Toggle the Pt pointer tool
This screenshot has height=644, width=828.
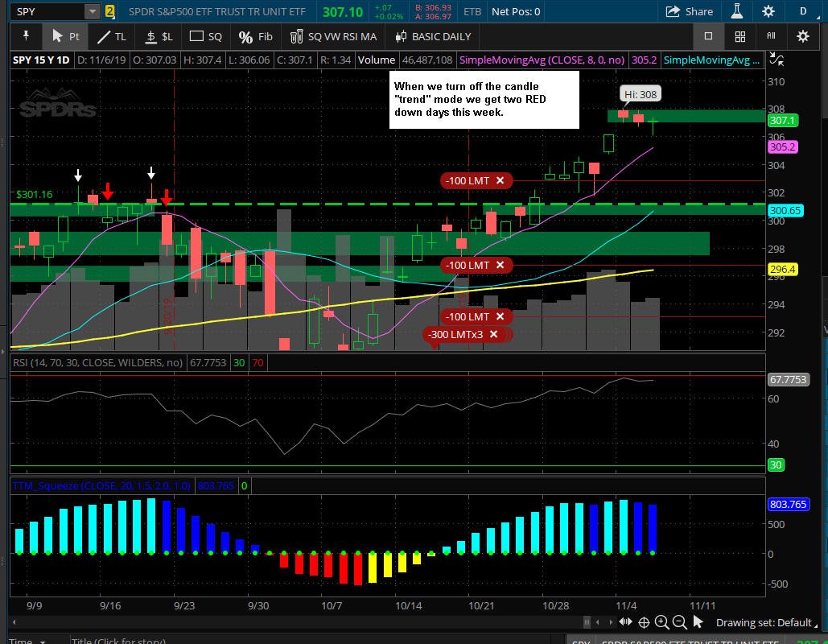[65, 36]
